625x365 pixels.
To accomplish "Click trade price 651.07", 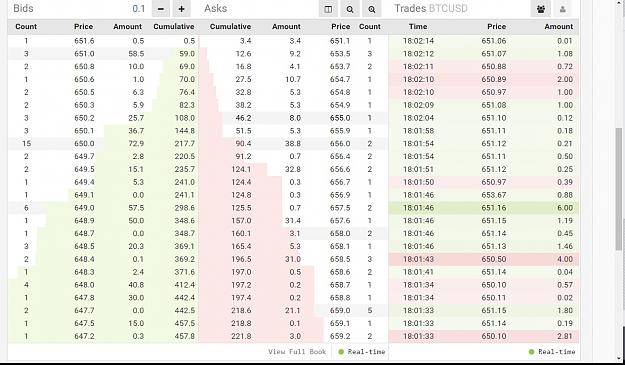I will [493, 54].
